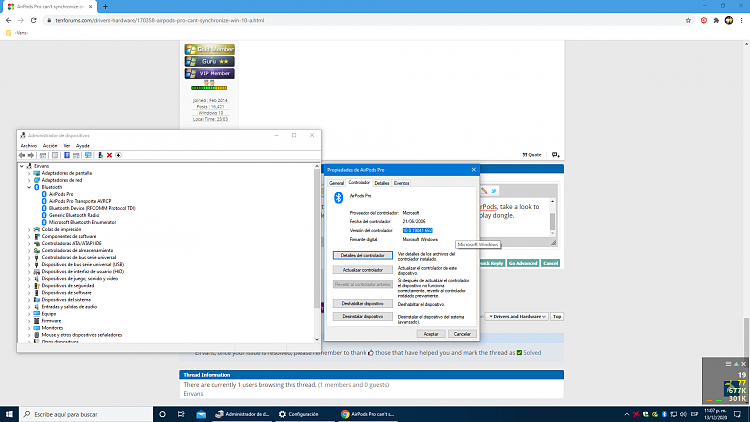Click Eirvans username link in thread info
750x422 pixels.
click(193, 394)
